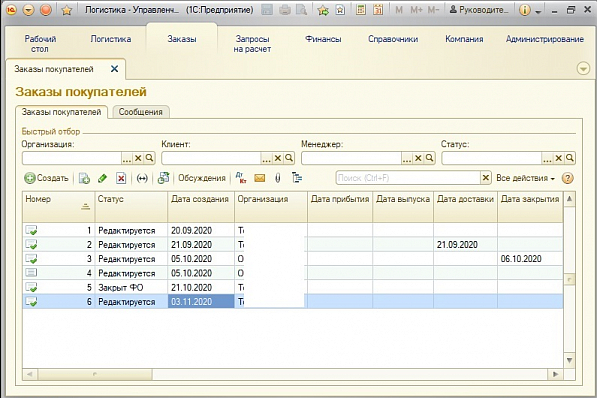Click the Создать button
The height and width of the screenshot is (398, 597).
coord(46,178)
